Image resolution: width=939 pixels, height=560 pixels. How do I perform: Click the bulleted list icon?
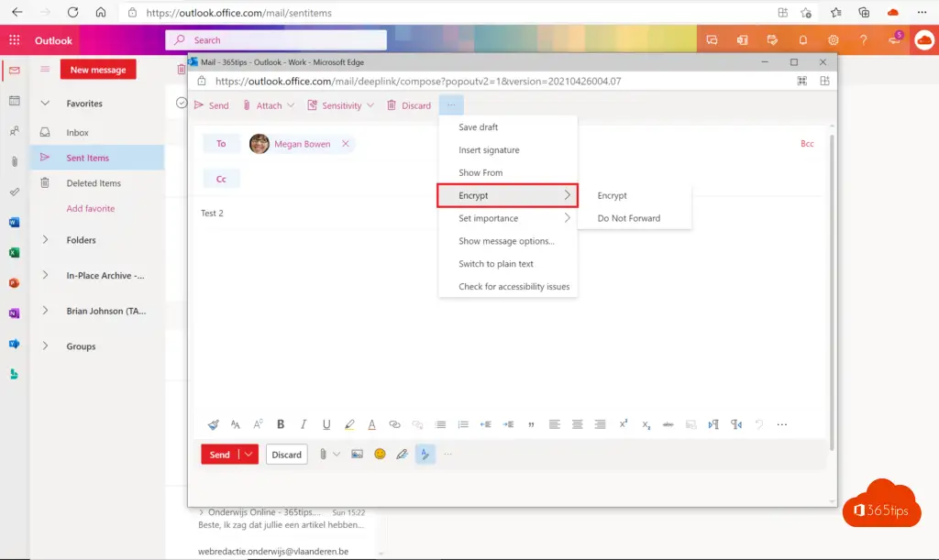(x=440, y=424)
